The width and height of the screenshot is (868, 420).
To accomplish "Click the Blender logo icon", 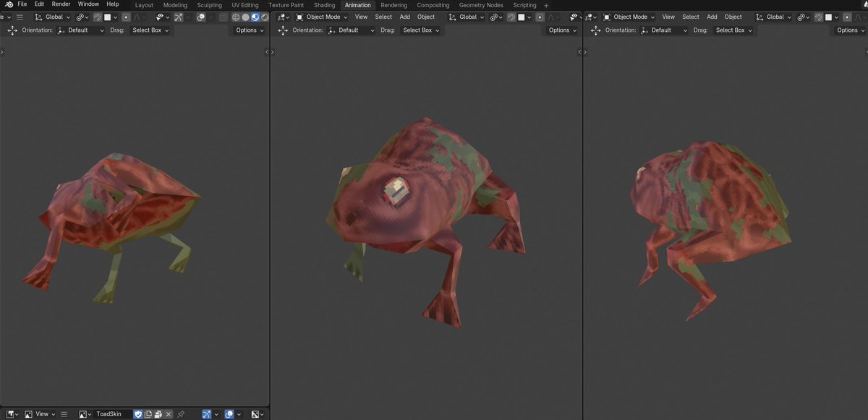I will tap(8, 4).
